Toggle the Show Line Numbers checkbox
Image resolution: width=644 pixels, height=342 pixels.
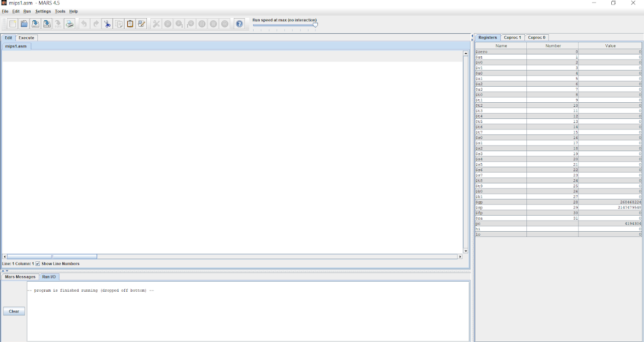38,263
